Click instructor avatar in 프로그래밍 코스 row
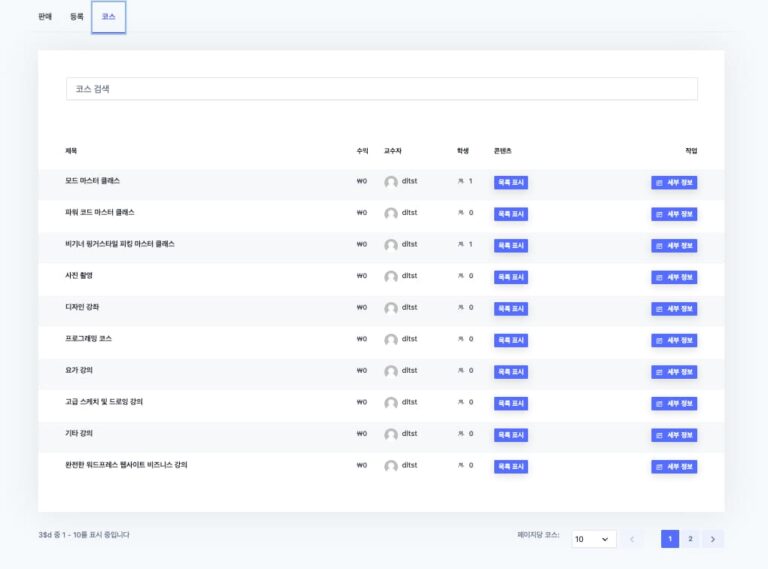The width and height of the screenshot is (768, 569). 391,340
